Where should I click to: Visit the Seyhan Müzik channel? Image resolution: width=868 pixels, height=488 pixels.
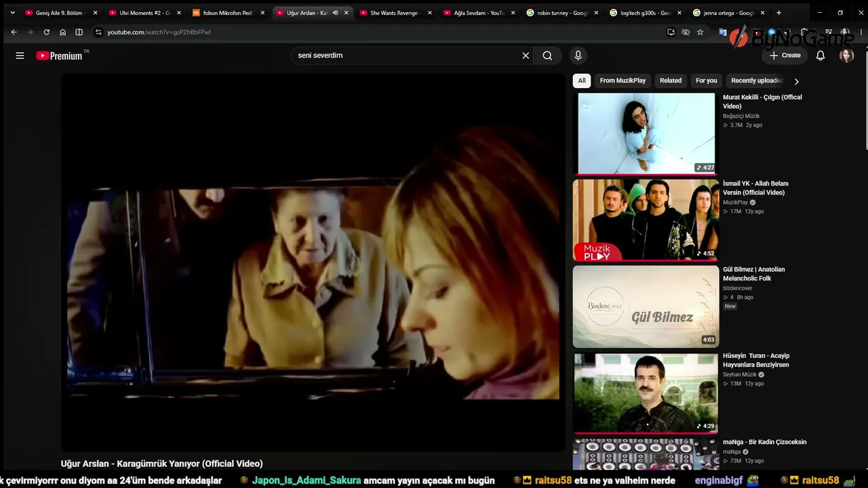(x=740, y=374)
